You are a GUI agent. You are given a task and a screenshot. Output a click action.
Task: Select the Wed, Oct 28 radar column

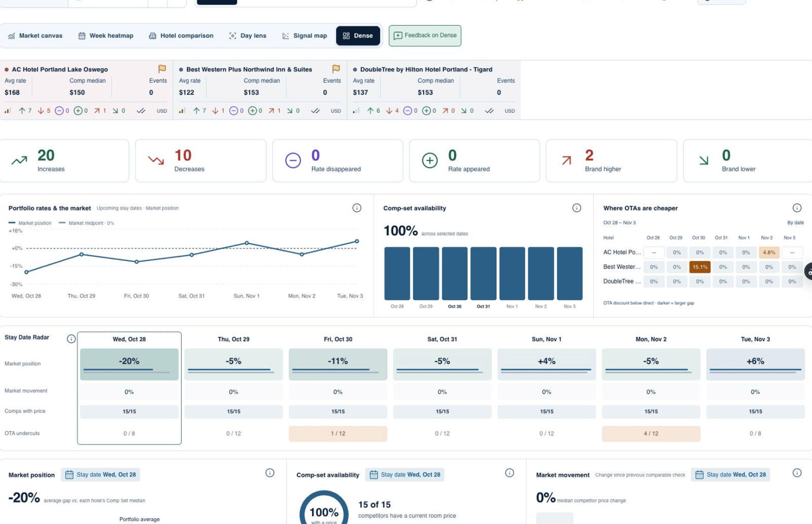pos(129,388)
